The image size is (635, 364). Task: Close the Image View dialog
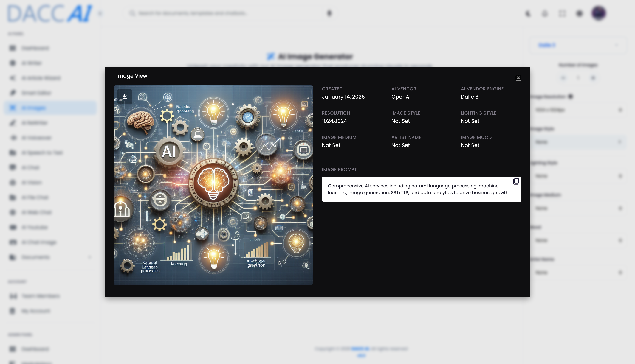518,78
